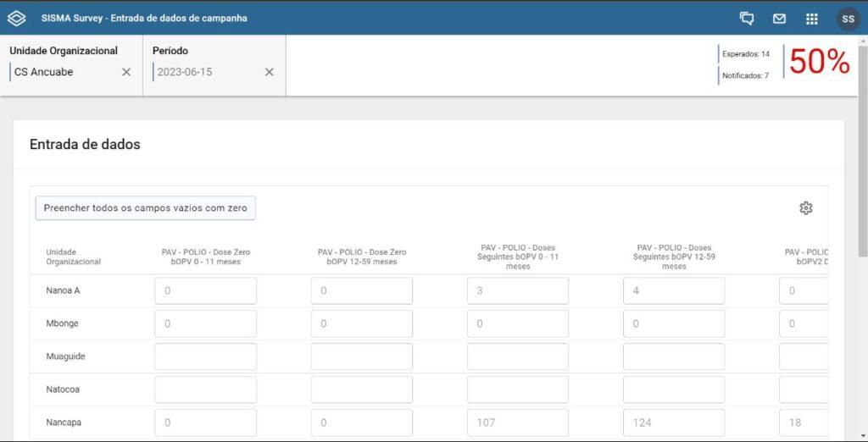
Task: Open the Unidade Organizacional selector
Action: (64, 72)
